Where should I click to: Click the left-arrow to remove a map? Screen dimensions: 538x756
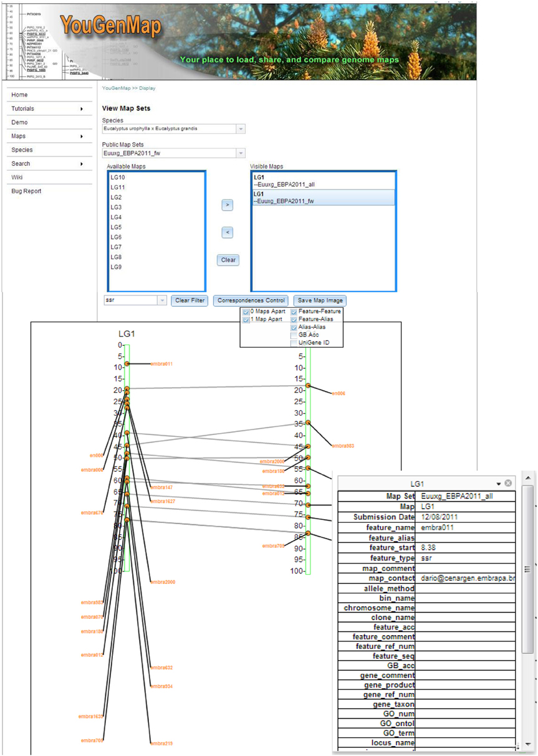(227, 233)
